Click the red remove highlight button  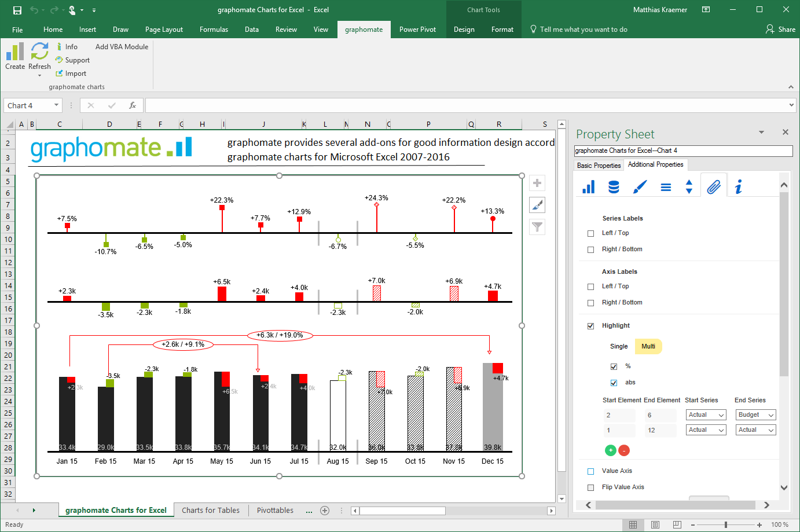click(624, 450)
